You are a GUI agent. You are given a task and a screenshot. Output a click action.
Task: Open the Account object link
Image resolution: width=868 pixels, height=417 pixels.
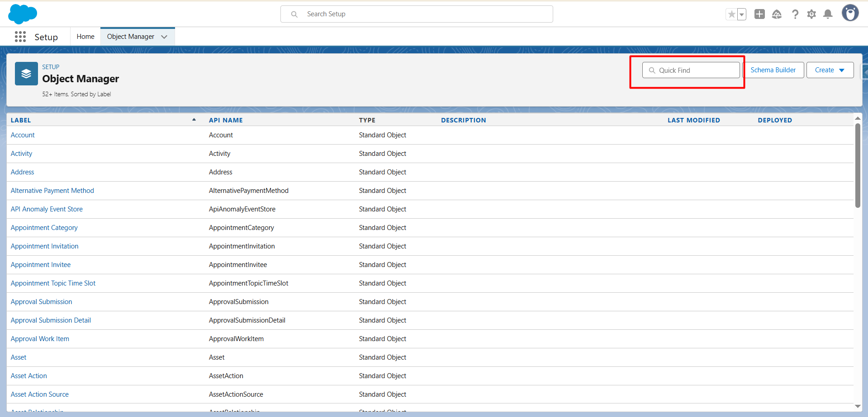tap(23, 135)
